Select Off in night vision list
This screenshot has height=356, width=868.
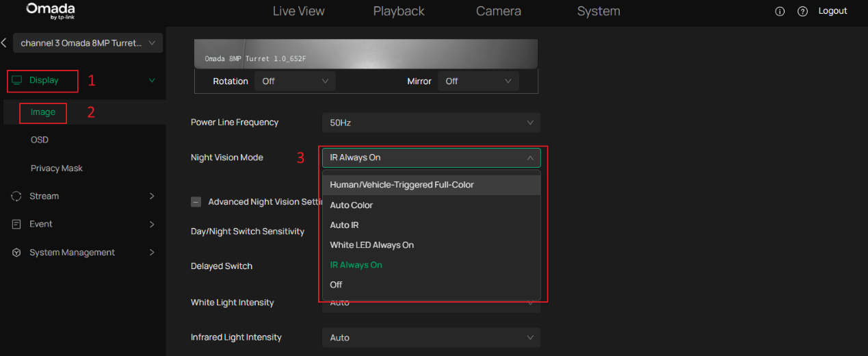[x=432, y=285]
